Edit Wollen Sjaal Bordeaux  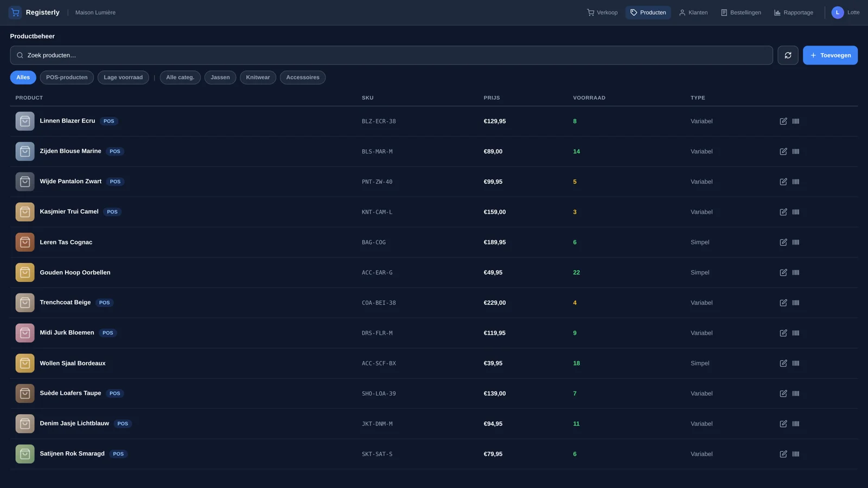point(783,363)
